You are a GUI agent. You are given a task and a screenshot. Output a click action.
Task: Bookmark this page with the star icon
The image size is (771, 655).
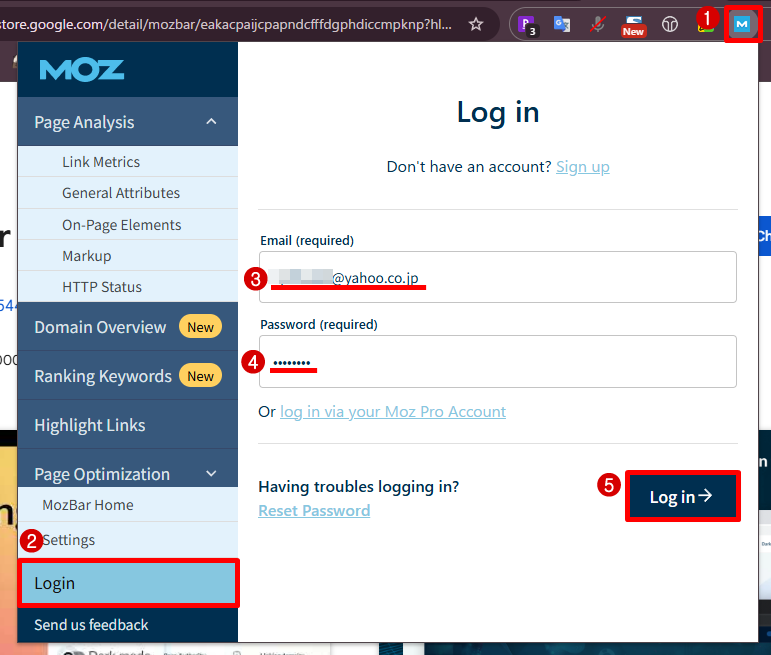click(x=476, y=23)
